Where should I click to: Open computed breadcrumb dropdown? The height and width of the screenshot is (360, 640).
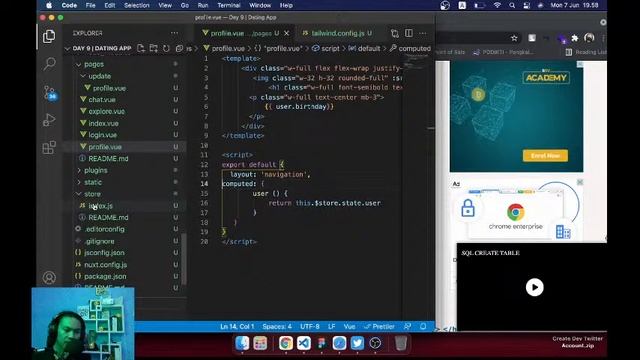(x=410, y=48)
